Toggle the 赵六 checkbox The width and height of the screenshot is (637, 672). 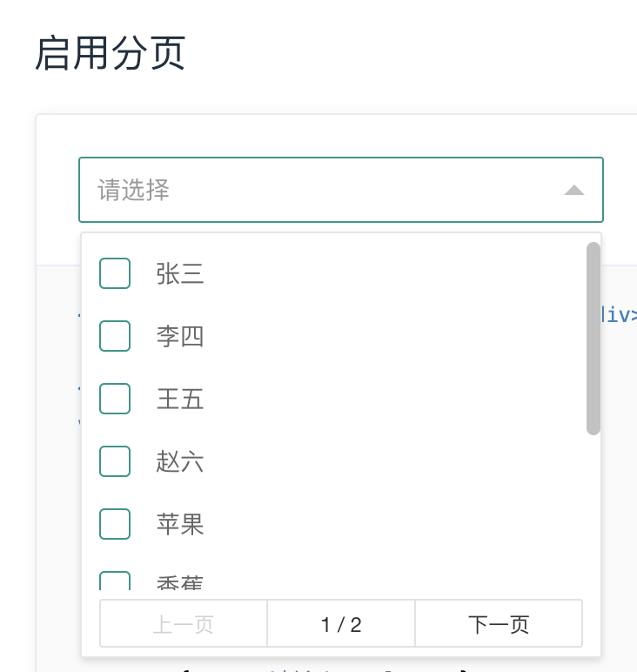click(115, 461)
